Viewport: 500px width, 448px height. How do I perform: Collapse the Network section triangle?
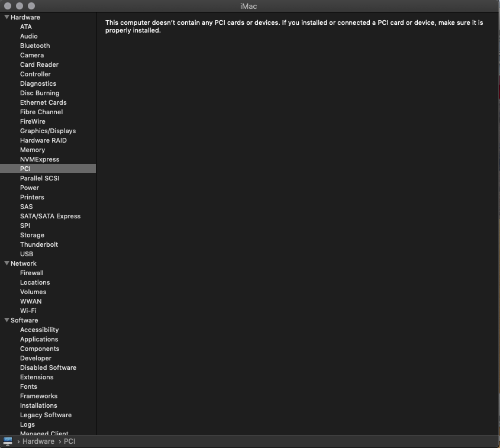[7, 263]
